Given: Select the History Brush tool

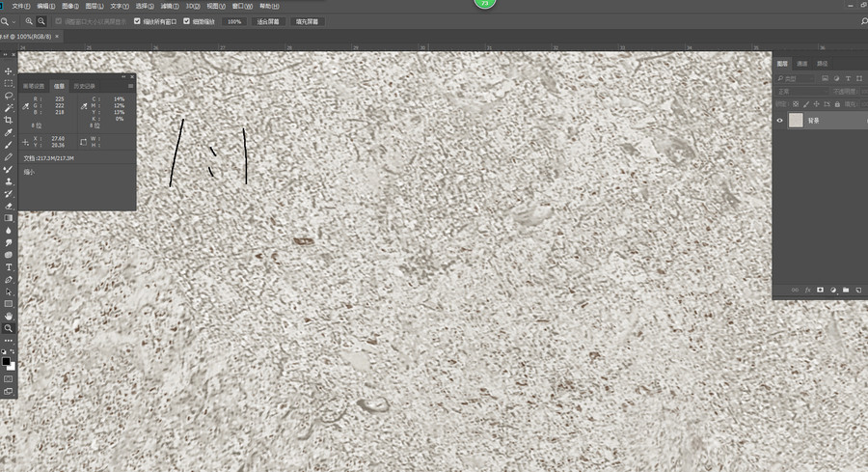Looking at the screenshot, I should (9, 193).
